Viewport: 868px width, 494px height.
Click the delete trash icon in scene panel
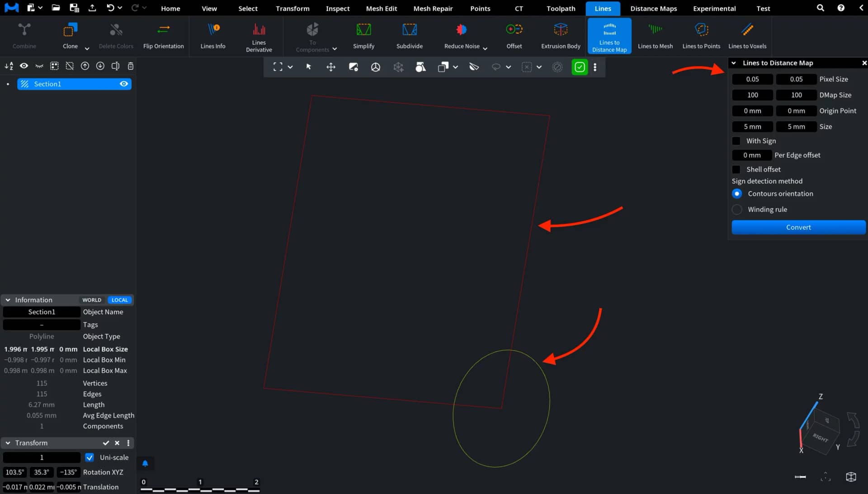[x=131, y=66]
